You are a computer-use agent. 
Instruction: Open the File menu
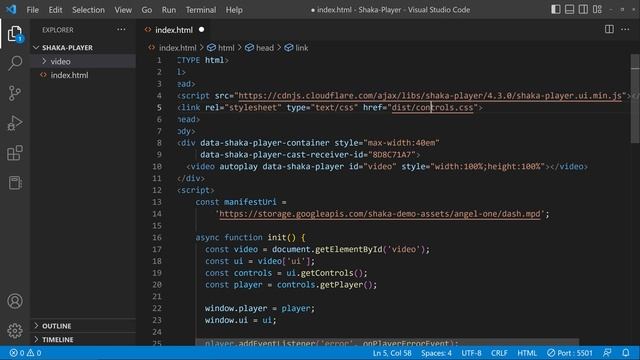coord(32,10)
